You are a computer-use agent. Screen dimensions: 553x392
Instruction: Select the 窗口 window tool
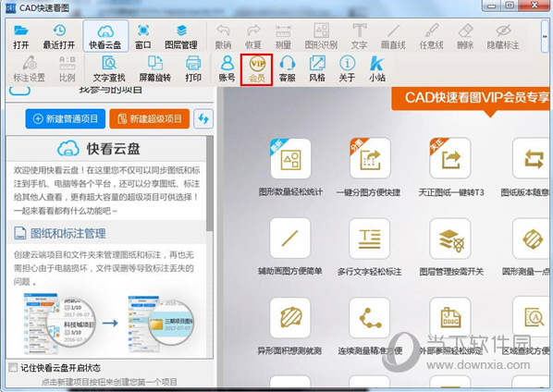coord(142,37)
